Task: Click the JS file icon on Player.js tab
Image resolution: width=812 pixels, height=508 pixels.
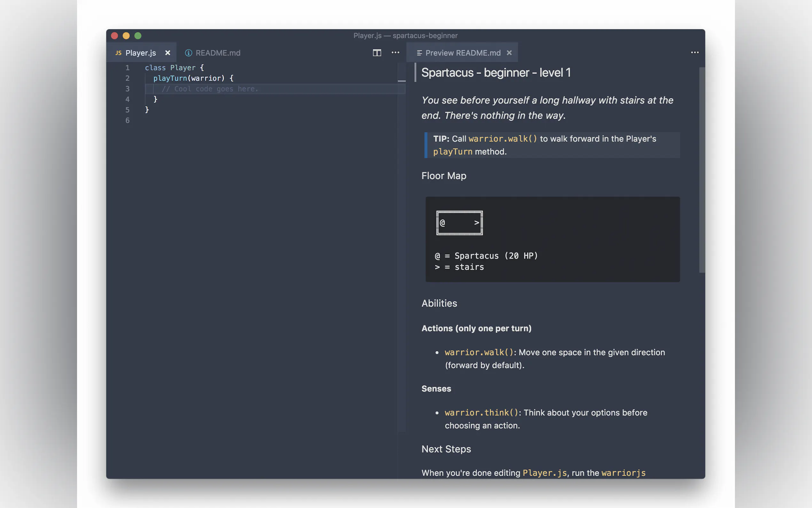Action: [118, 53]
